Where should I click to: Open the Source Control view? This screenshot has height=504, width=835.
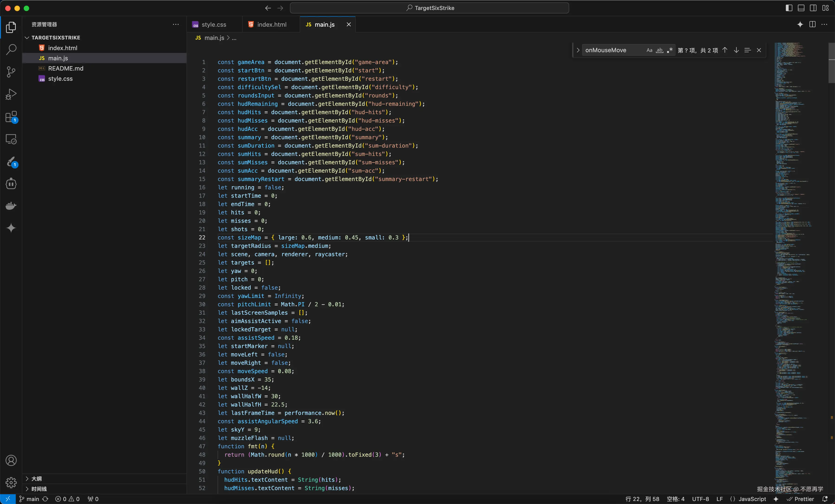pos(11,71)
